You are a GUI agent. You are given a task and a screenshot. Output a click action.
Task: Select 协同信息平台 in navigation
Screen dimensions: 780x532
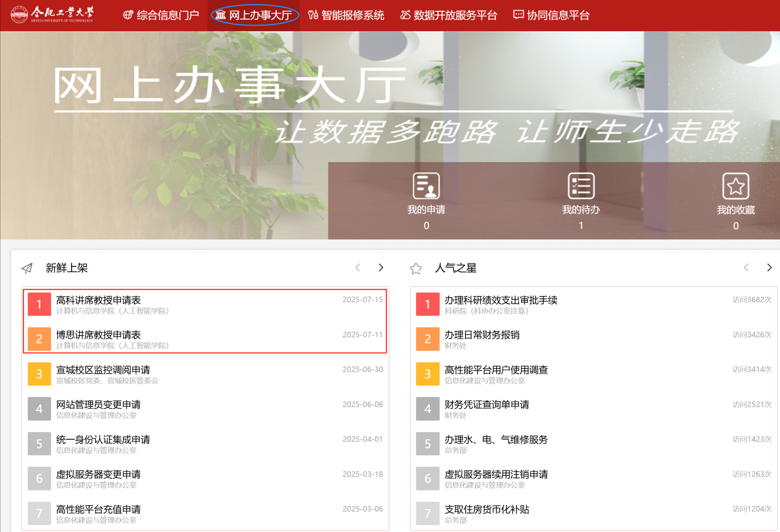pos(551,15)
